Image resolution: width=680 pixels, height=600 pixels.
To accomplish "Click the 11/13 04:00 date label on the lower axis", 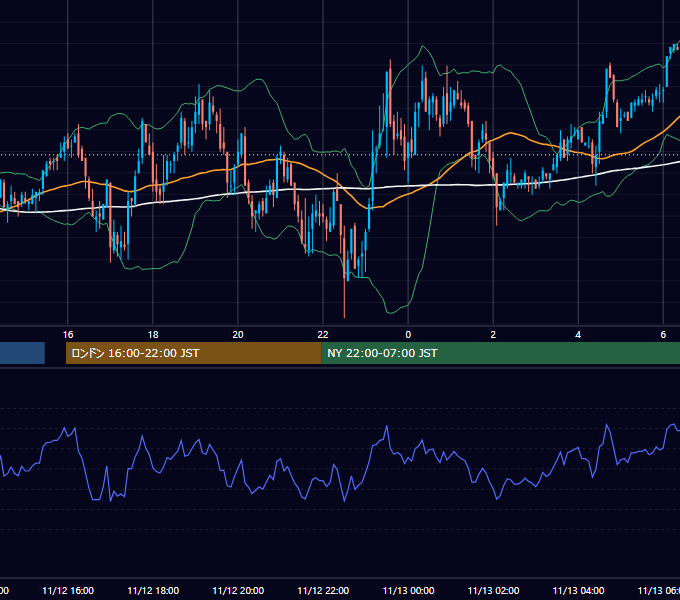I will click(578, 591).
